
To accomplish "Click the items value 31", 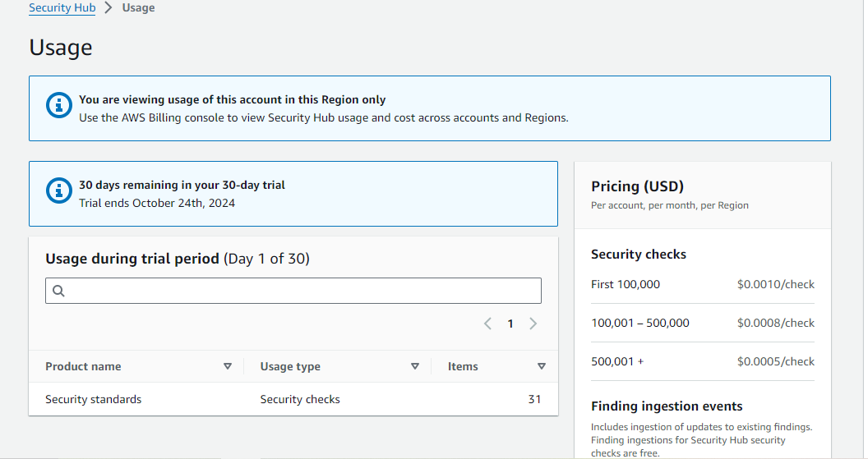I will pos(534,399).
